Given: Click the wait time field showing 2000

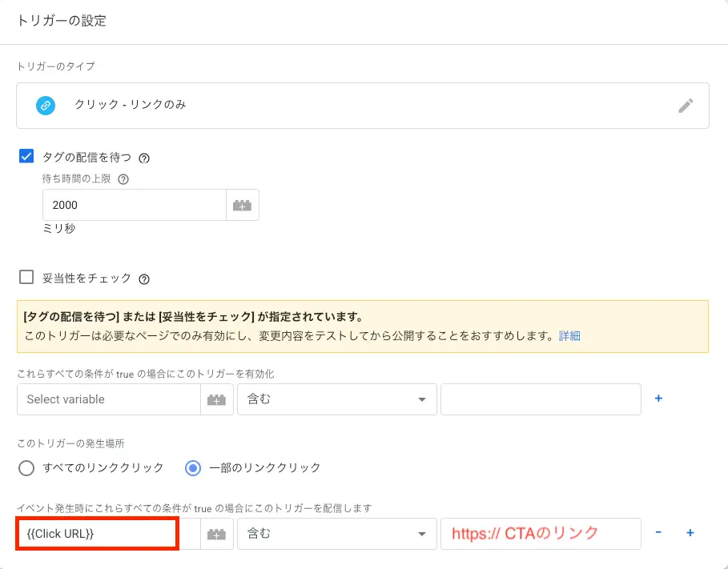Looking at the screenshot, I should pyautogui.click(x=134, y=205).
